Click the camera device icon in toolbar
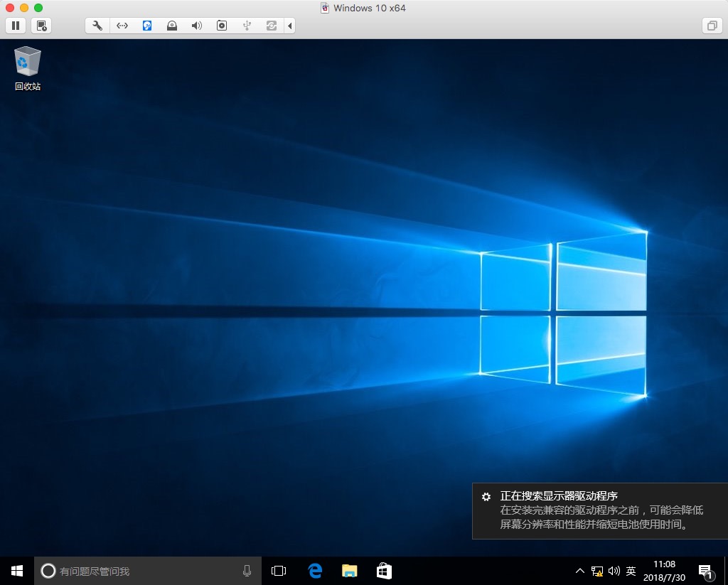Screen dimensions: 728x585 pyautogui.click(x=222, y=26)
